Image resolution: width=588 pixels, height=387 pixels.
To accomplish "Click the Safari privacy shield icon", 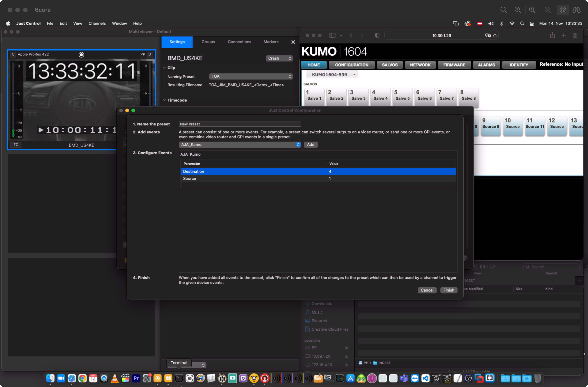I will coord(377,36).
